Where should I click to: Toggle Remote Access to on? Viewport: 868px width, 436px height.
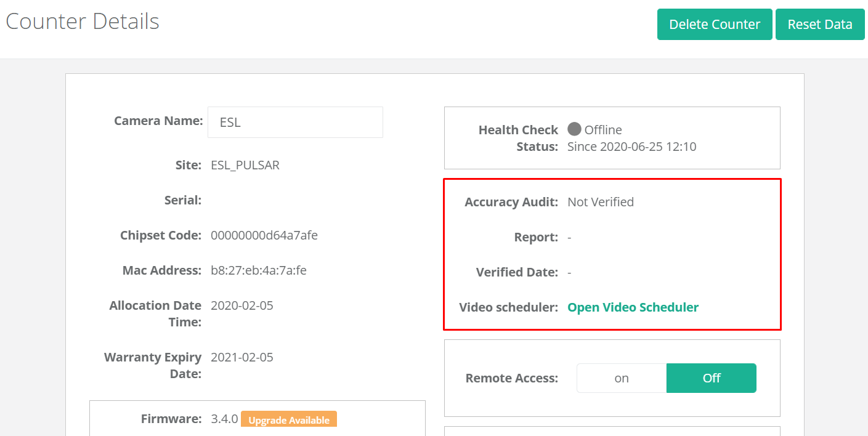[621, 377]
